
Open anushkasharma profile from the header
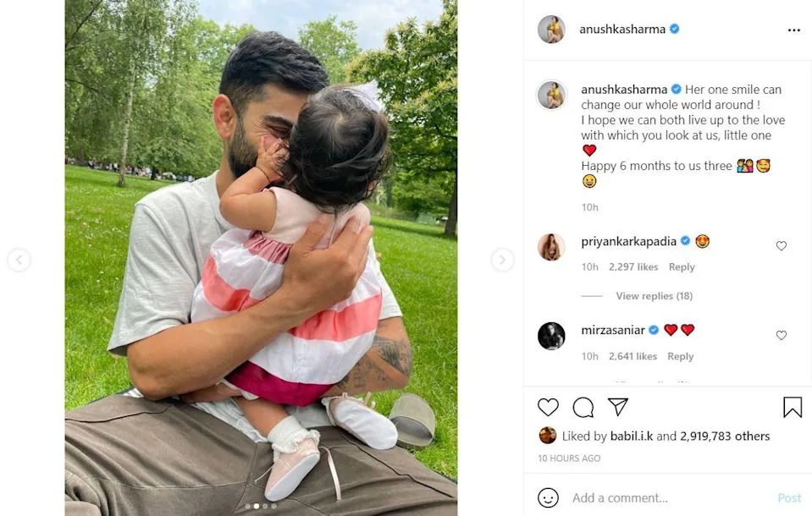[622, 30]
